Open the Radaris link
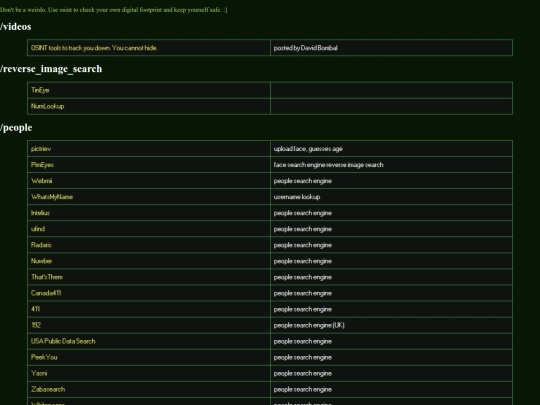 pyautogui.click(x=41, y=245)
